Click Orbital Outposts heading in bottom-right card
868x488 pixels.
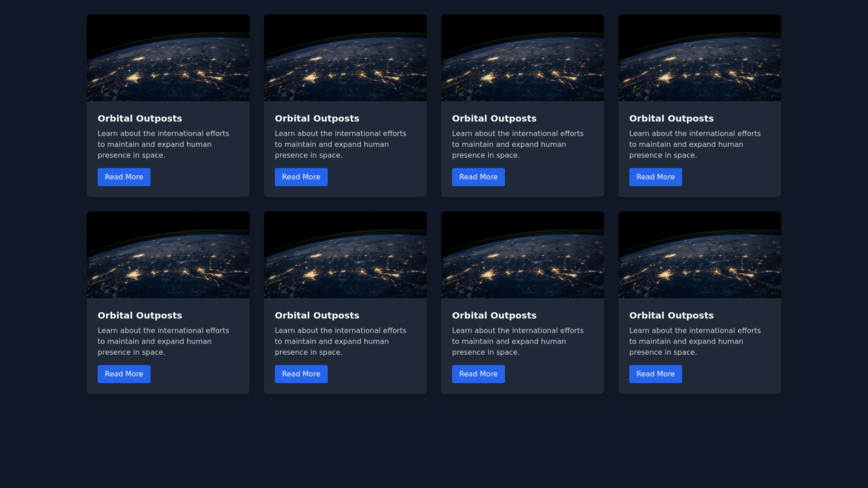tap(671, 315)
